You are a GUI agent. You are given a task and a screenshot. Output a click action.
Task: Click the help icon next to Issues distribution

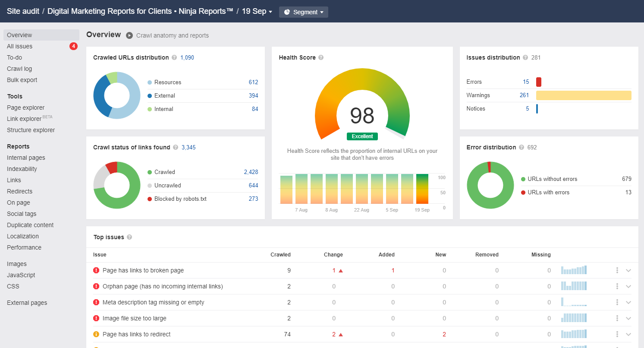click(x=525, y=57)
